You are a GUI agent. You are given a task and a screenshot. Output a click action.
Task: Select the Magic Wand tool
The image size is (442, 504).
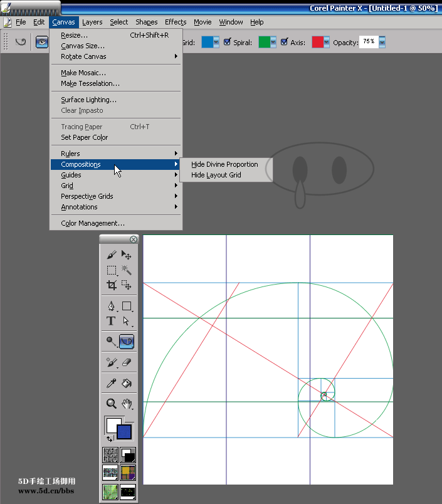click(127, 270)
